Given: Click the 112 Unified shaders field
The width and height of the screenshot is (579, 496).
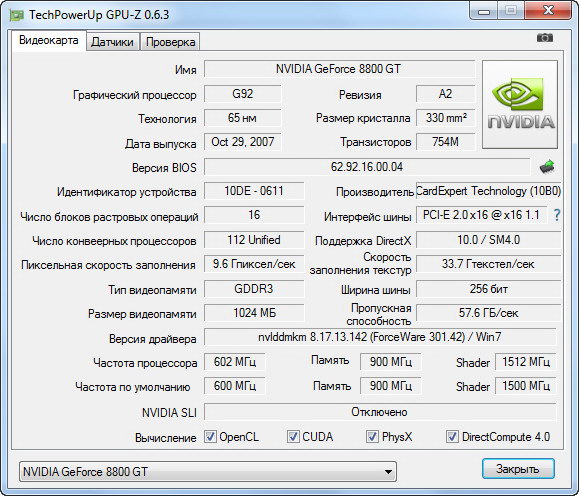Looking at the screenshot, I should point(254,240).
